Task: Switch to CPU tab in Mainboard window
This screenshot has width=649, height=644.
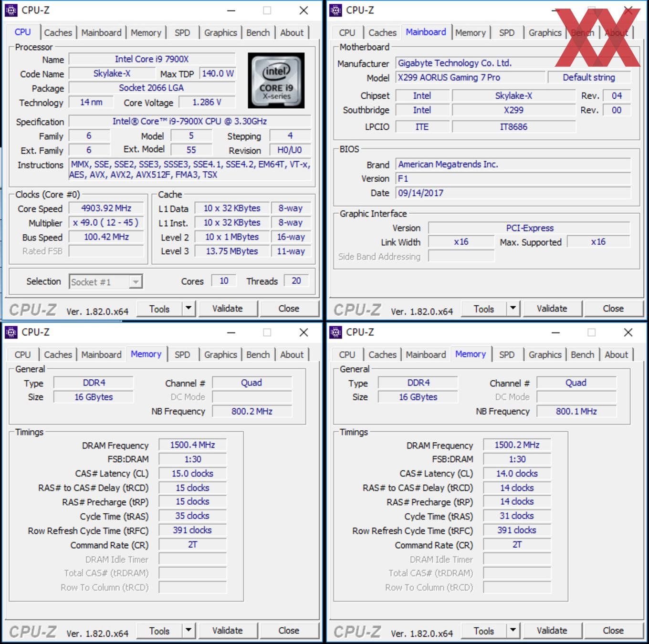Action: pyautogui.click(x=347, y=32)
